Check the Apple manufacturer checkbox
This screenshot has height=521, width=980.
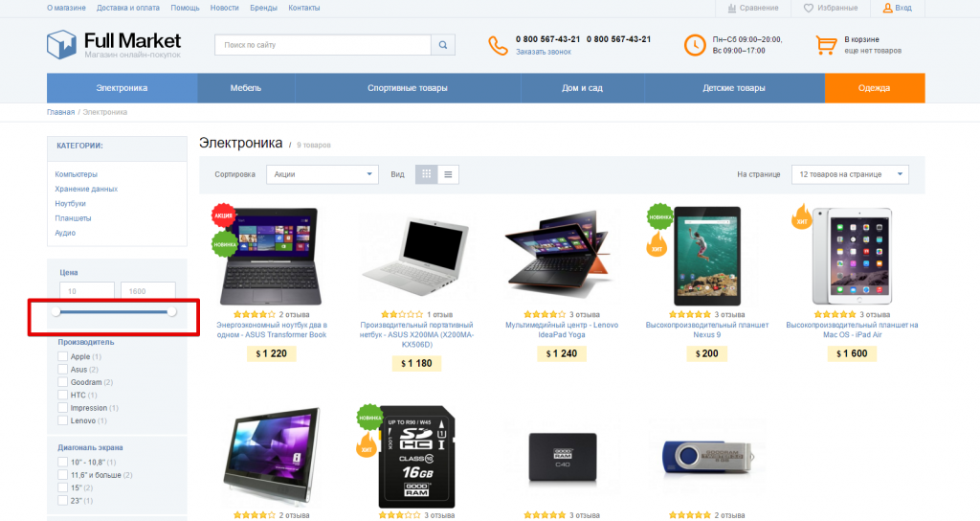(x=62, y=356)
